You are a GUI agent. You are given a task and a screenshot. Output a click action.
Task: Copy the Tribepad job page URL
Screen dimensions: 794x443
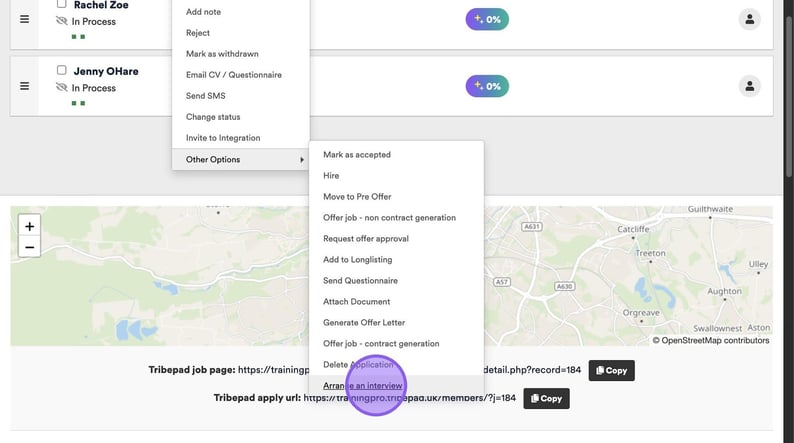click(x=611, y=370)
